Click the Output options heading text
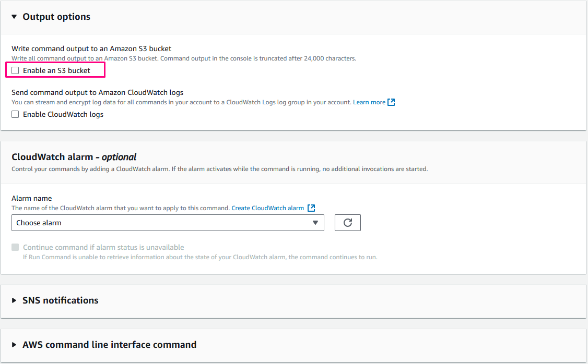Screen dimensions: 588x364 click(56, 17)
